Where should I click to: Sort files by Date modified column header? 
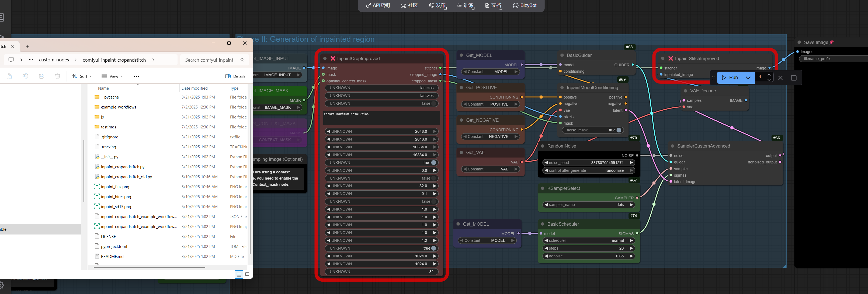coord(195,88)
